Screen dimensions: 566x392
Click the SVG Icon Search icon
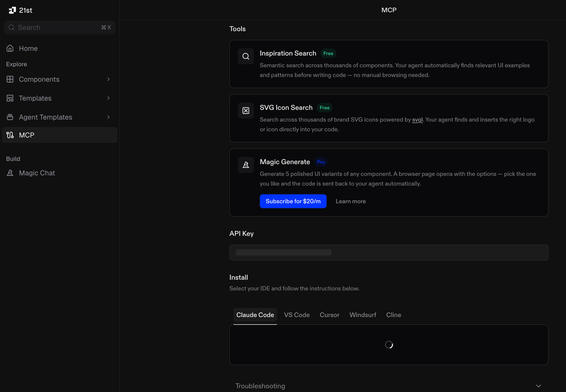pos(246,110)
